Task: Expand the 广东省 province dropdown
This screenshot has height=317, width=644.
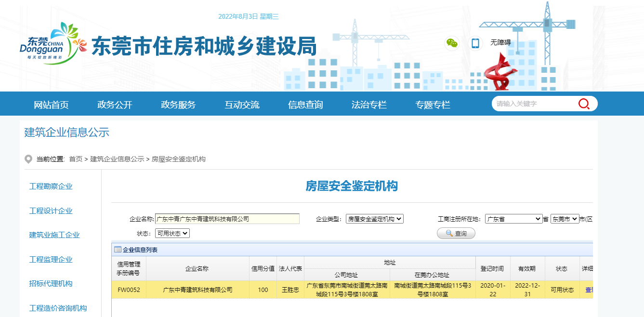Action: [x=513, y=219]
